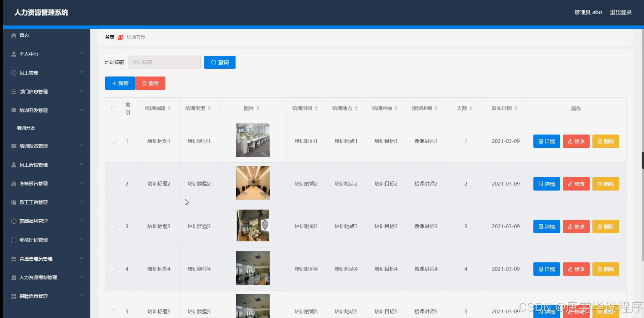Open the image thumbnail of 培训标题3
644x318 pixels.
(253, 225)
